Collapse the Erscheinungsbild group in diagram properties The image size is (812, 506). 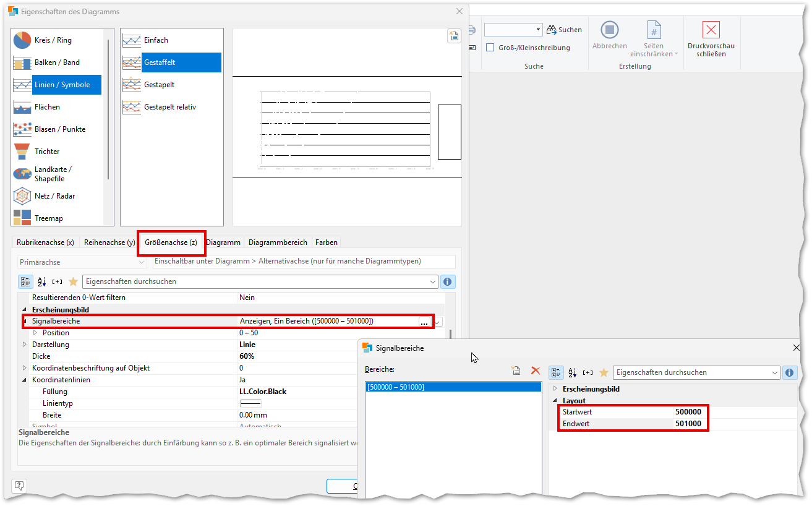pos(25,309)
